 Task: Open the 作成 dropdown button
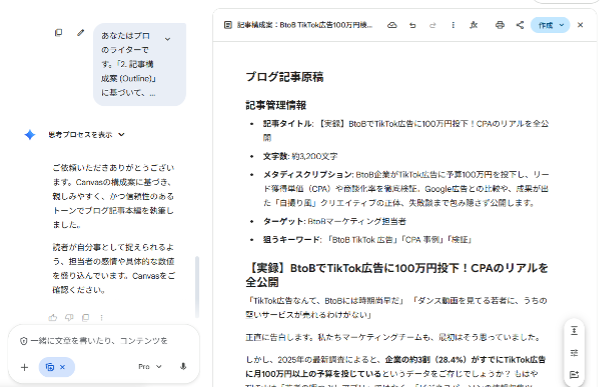click(550, 25)
